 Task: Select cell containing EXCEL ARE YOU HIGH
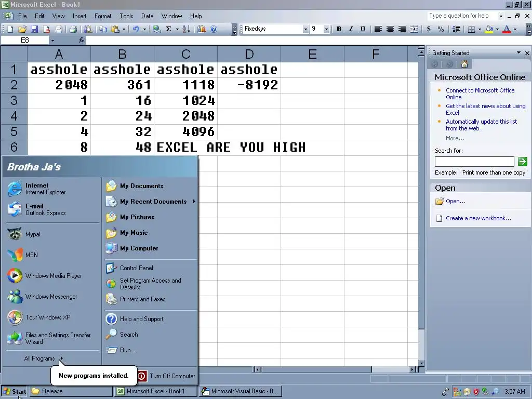185,147
